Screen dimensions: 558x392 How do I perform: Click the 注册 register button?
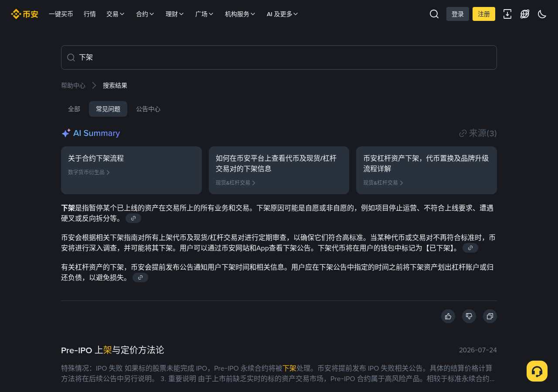484,14
